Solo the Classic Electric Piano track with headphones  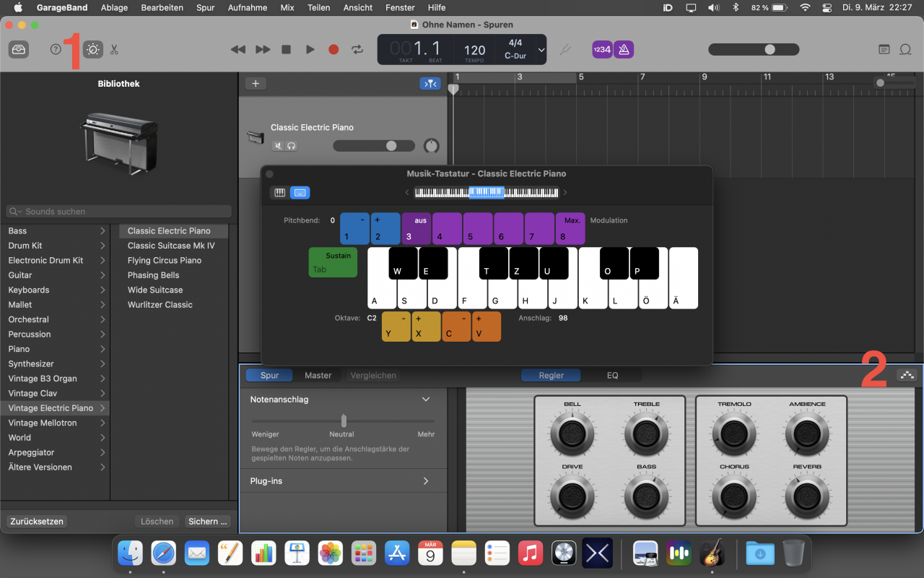291,146
